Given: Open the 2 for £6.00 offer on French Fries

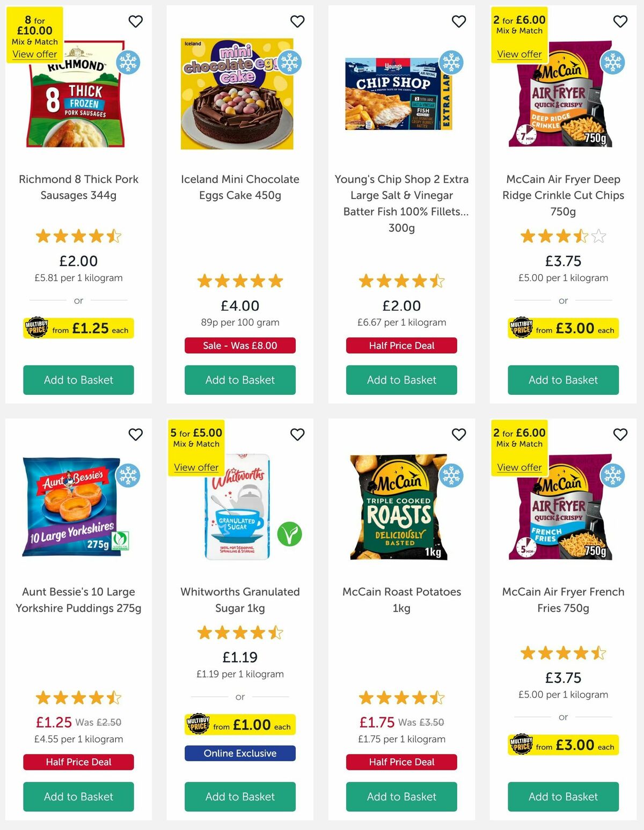Looking at the screenshot, I should tap(519, 467).
